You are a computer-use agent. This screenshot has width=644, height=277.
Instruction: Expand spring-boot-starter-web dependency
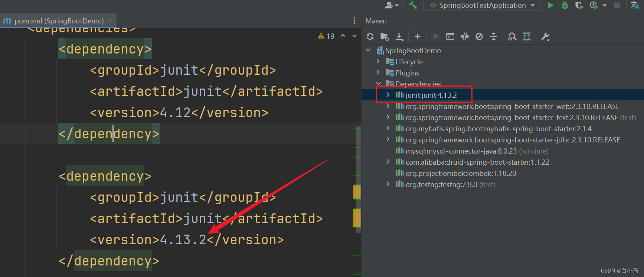coord(388,106)
